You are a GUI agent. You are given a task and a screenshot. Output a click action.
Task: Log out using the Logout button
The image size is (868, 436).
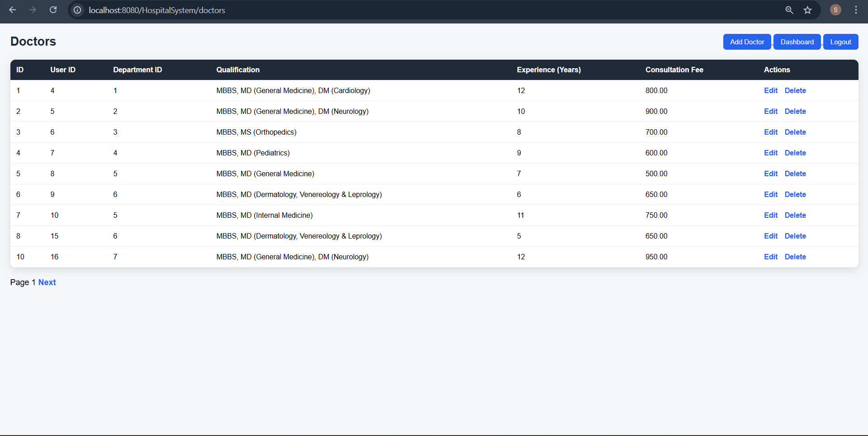click(840, 42)
